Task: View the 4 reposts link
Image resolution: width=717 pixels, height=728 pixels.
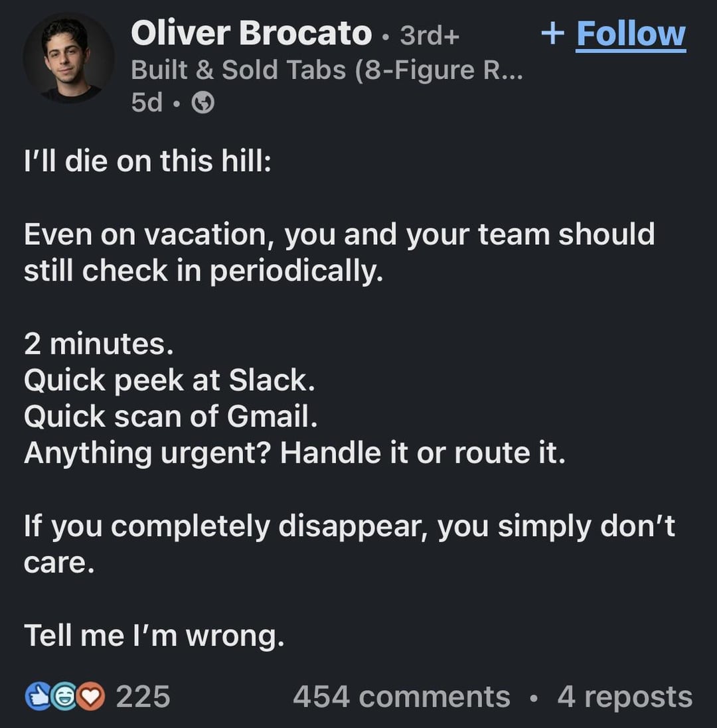Action: coord(624,697)
